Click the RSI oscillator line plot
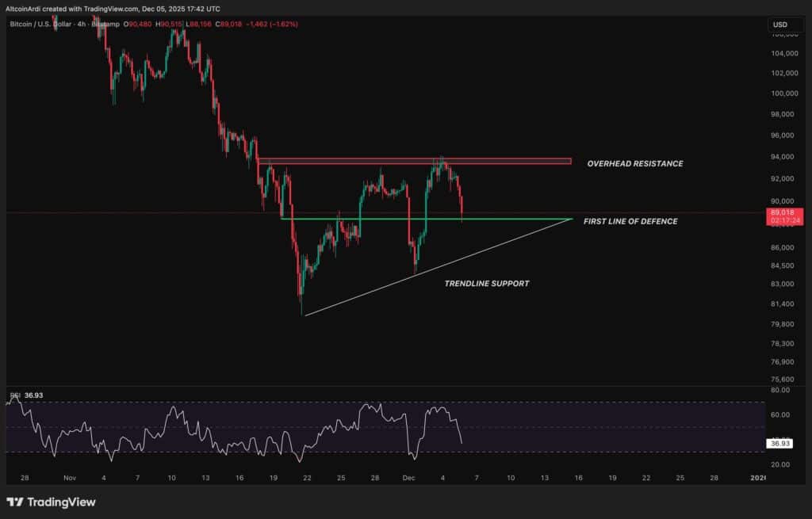The image size is (812, 519). (233, 430)
